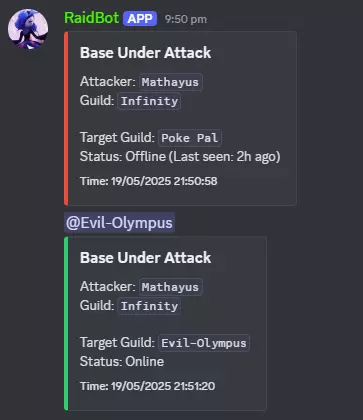
Task: Click the Target Guild label in second embed
Action: click(117, 343)
